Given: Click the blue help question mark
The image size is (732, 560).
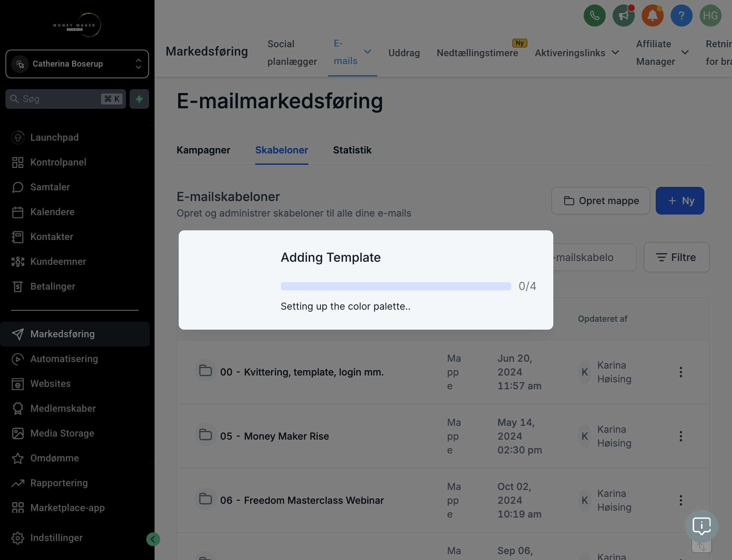Looking at the screenshot, I should (x=681, y=16).
